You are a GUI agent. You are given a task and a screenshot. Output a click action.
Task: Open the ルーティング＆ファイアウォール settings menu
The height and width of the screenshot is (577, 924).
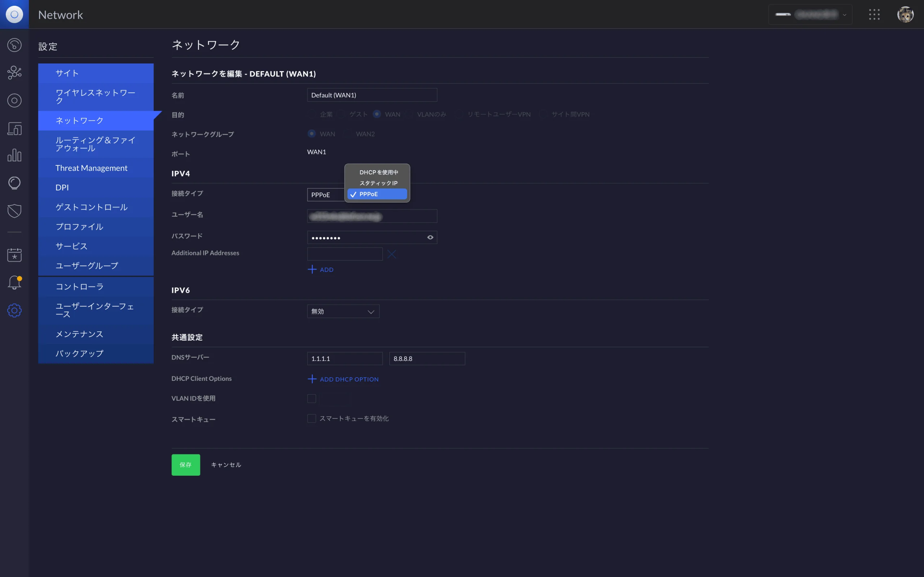tap(96, 144)
